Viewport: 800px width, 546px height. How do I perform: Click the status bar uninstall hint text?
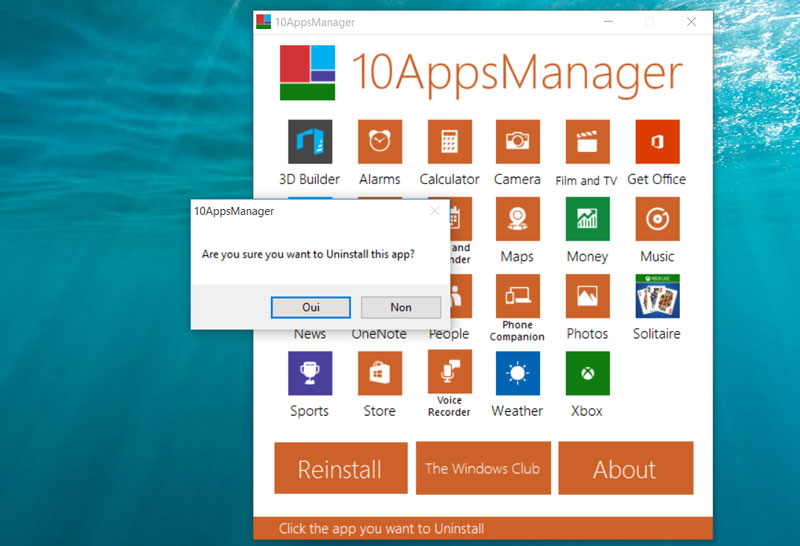coord(381,529)
